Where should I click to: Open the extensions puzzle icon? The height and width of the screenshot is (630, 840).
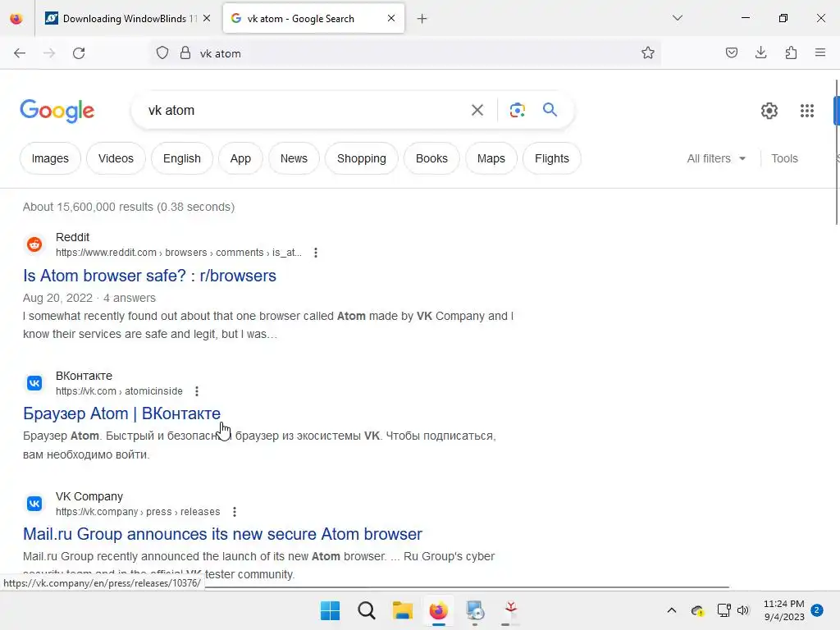point(791,53)
